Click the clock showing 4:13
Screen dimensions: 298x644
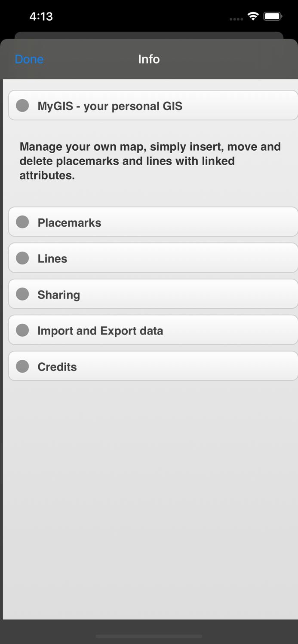[41, 16]
